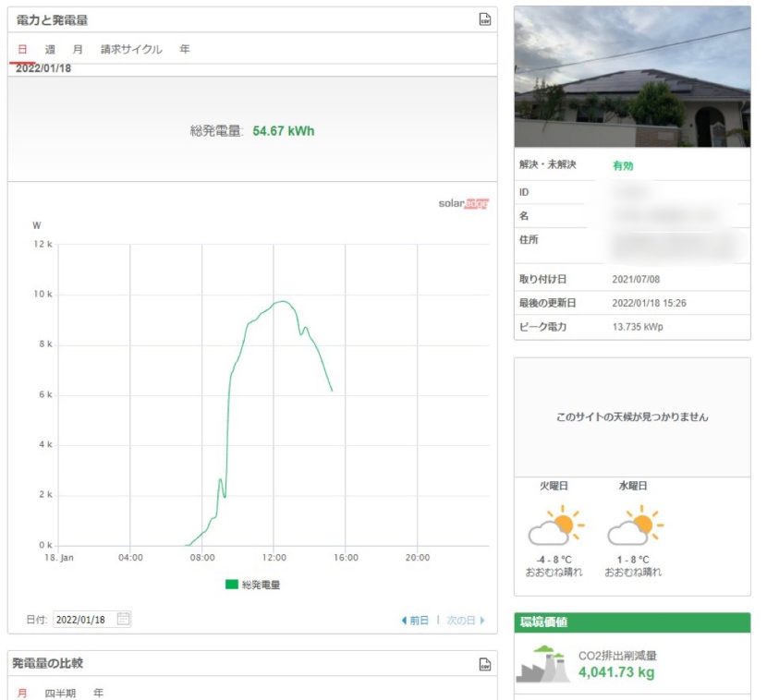Click the green power curve peak
Screen dimensions: 767x700
click(x=283, y=301)
